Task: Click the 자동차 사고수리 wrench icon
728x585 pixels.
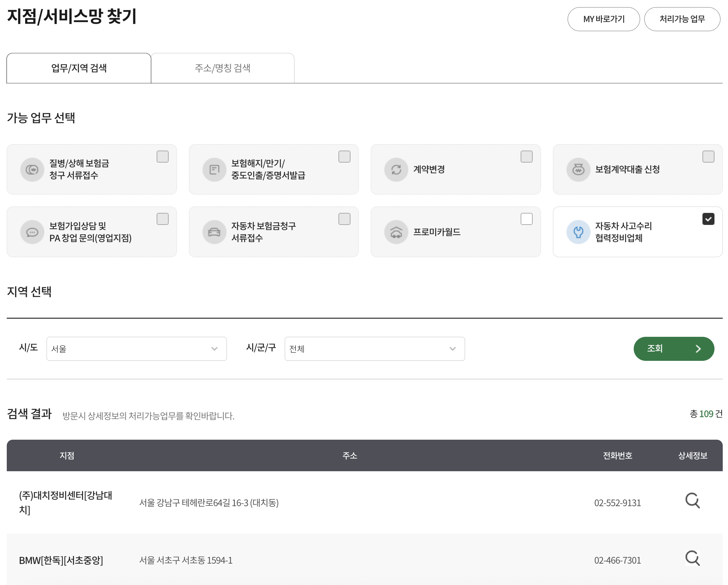Action: click(x=578, y=232)
